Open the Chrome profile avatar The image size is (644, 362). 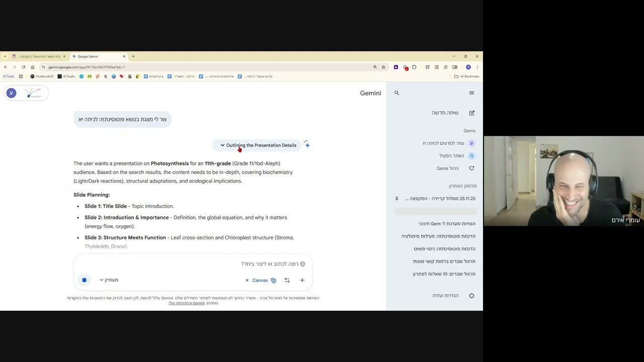468,67
